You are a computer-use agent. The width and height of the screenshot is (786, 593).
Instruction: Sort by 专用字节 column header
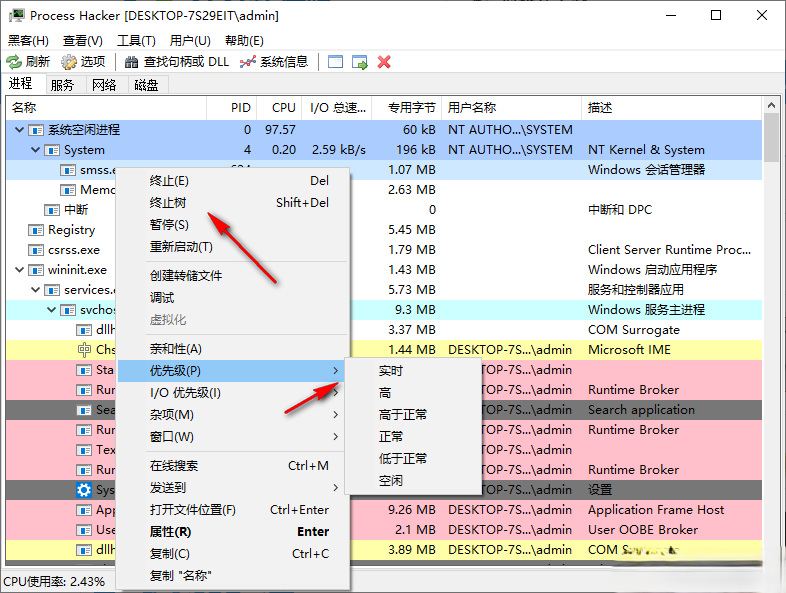[x=406, y=108]
